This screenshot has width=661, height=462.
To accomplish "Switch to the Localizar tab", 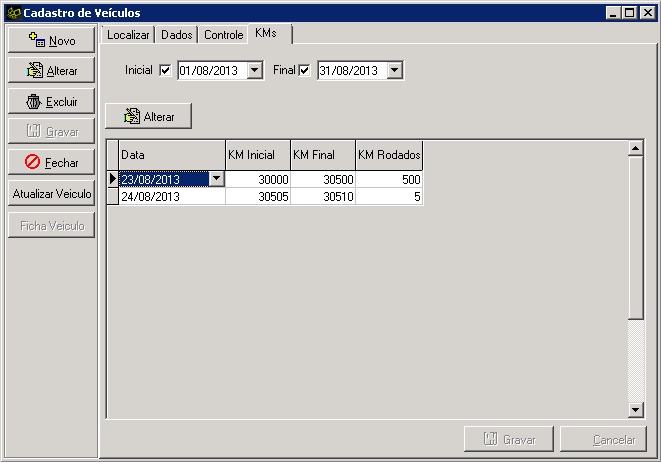I will pos(128,35).
